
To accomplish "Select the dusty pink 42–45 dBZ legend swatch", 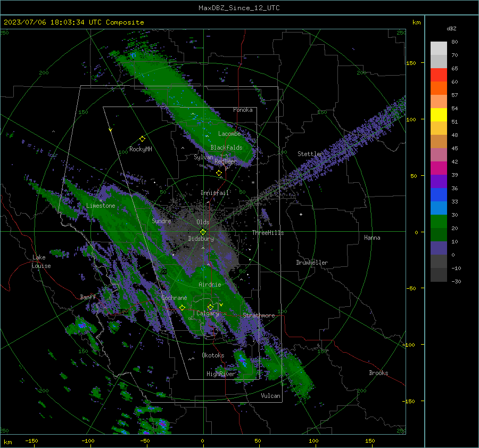I will coord(439,154).
